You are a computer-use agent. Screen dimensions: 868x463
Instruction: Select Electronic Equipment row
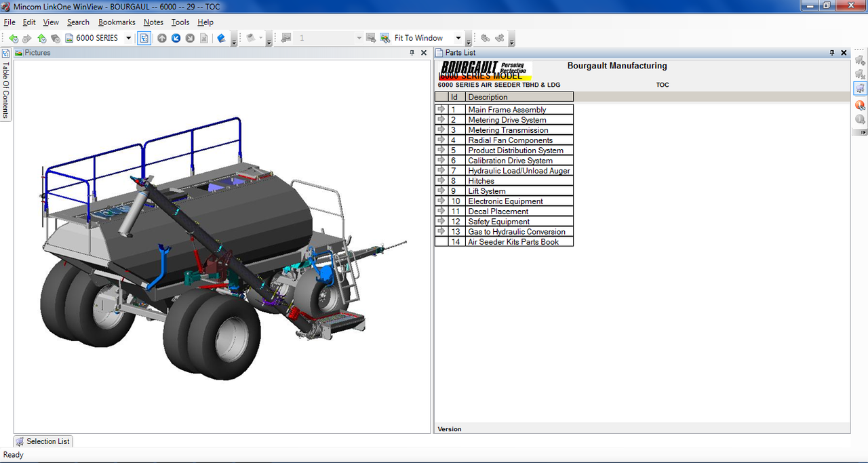(504, 201)
